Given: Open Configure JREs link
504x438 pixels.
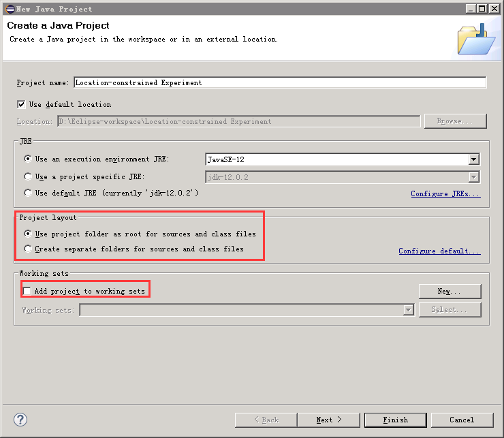Looking at the screenshot, I should tap(445, 193).
